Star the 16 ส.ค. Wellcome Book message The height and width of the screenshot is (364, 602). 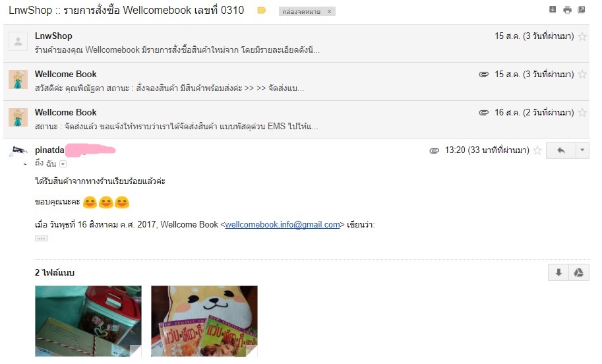(582, 113)
